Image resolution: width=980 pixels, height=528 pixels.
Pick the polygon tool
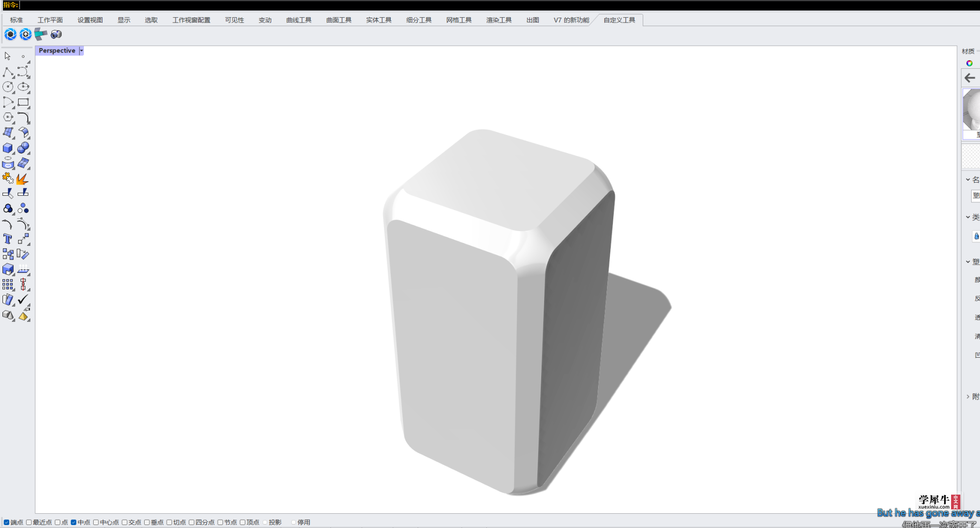(8, 117)
